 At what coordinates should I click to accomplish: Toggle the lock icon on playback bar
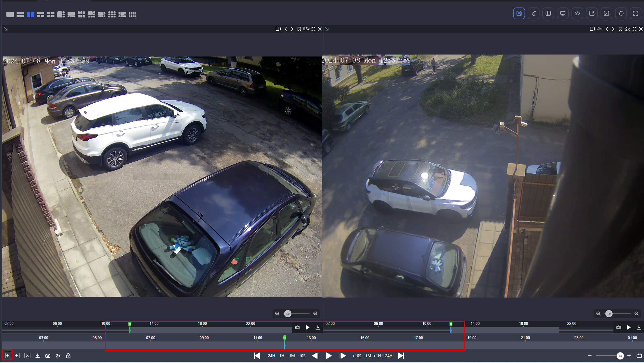point(68,355)
